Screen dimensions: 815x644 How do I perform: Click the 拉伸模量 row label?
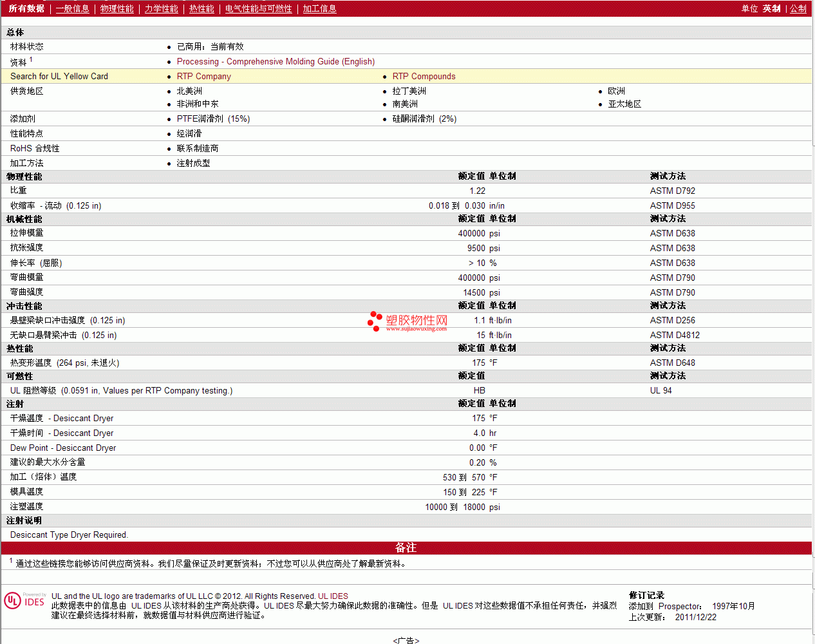pyautogui.click(x=26, y=232)
